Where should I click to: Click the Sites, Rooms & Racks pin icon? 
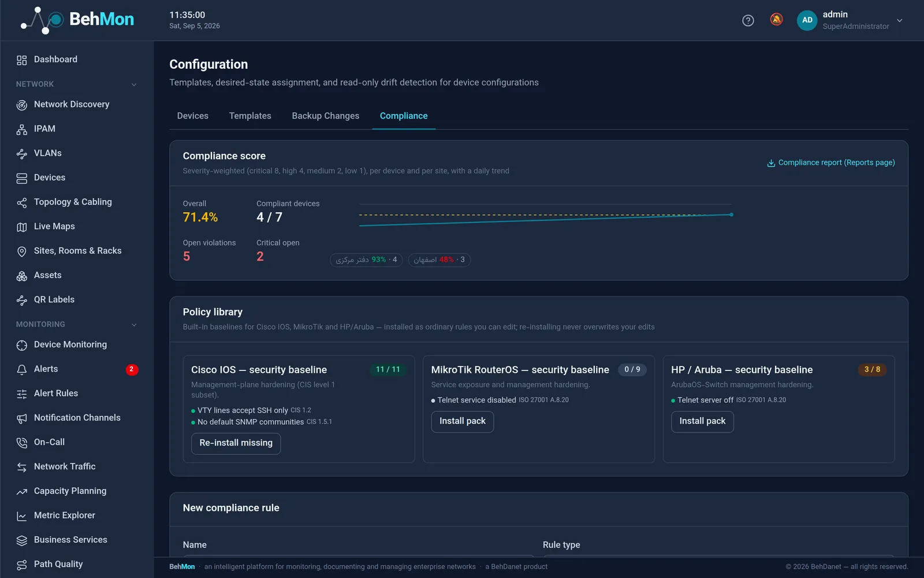22,251
